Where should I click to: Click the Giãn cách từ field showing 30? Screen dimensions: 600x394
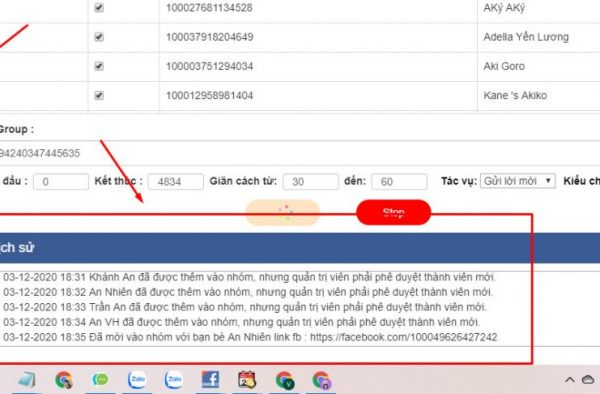point(310,181)
